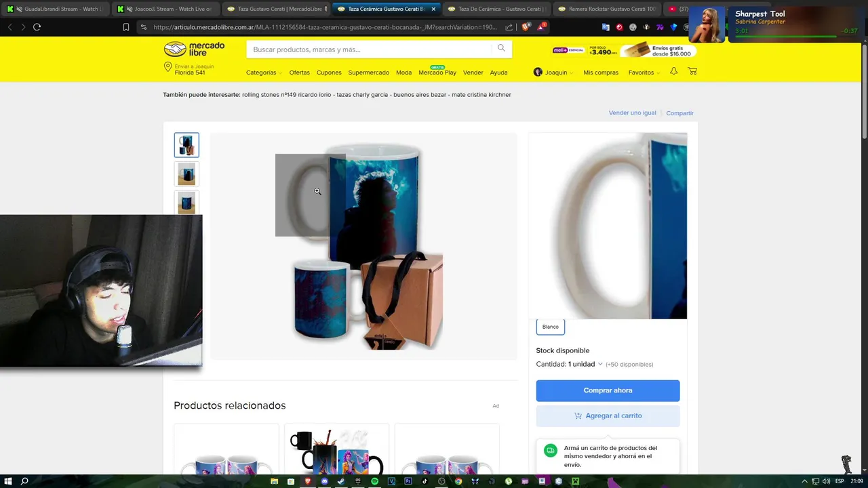The width and height of the screenshot is (868, 488).
Task: Open Ayuda menu item
Action: pos(498,73)
